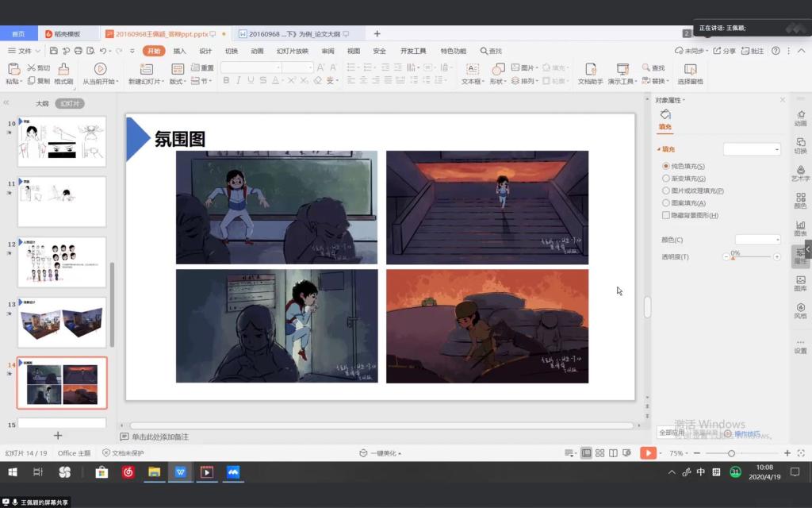Select Gradient Fill (渐变填充) radio button
Viewport: 812px width, 508px height.
click(x=666, y=179)
